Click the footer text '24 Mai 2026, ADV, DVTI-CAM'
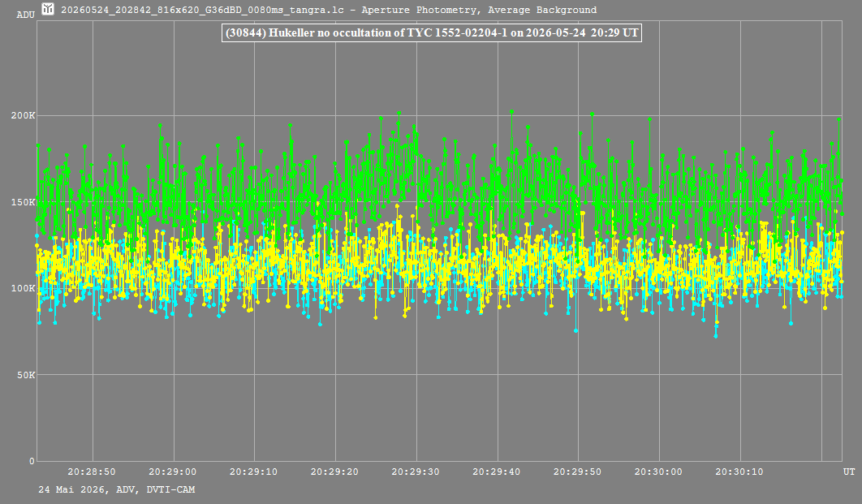Screen dimensions: 862x504 click(x=117, y=489)
